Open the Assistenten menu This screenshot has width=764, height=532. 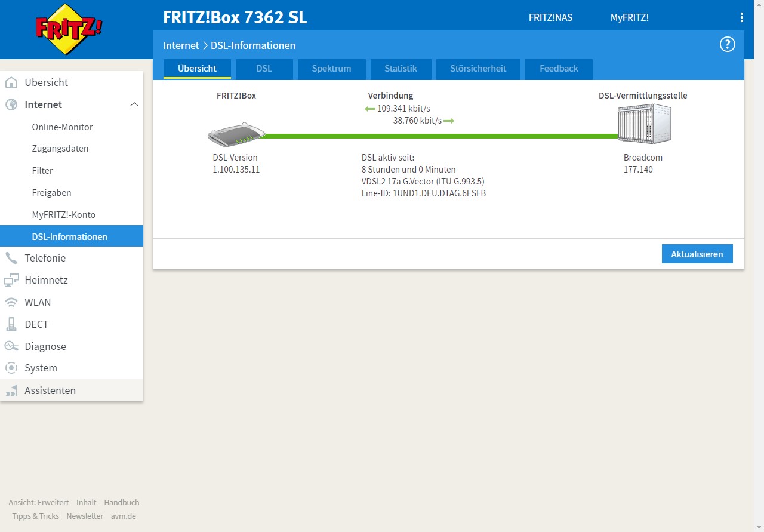72,390
